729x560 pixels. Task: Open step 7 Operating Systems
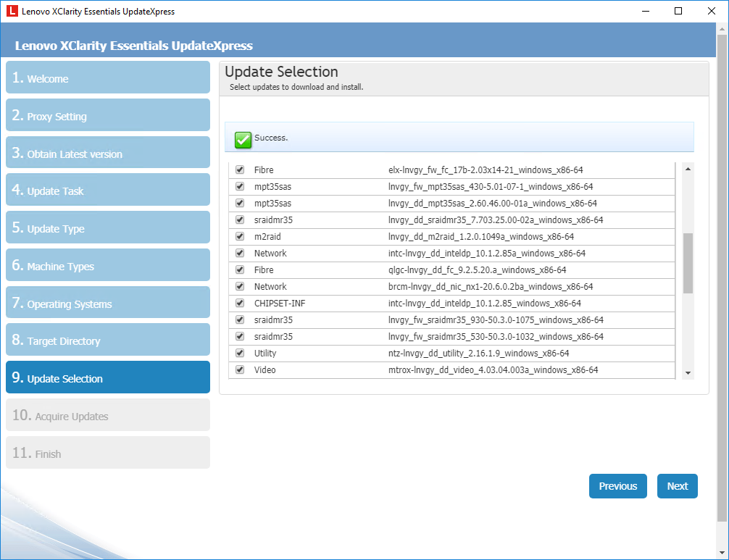[x=108, y=303]
